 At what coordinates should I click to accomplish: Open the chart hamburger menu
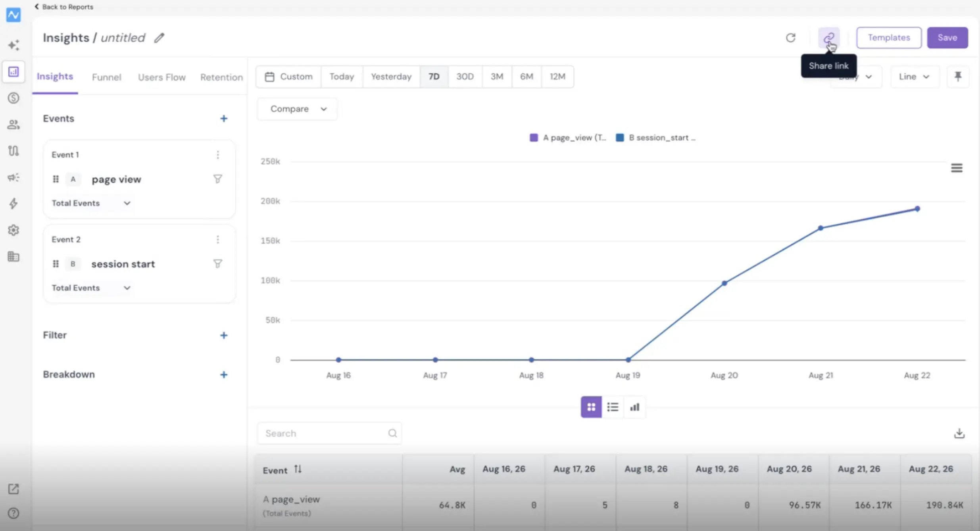tap(957, 168)
